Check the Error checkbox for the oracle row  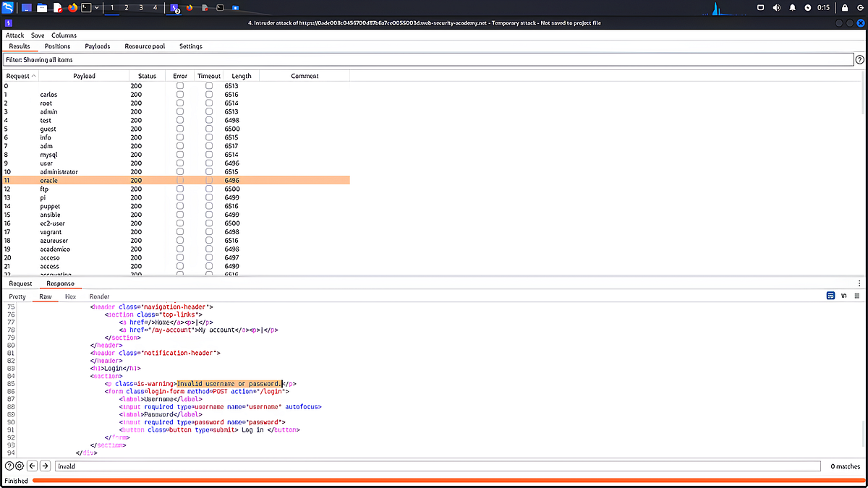[x=179, y=180]
